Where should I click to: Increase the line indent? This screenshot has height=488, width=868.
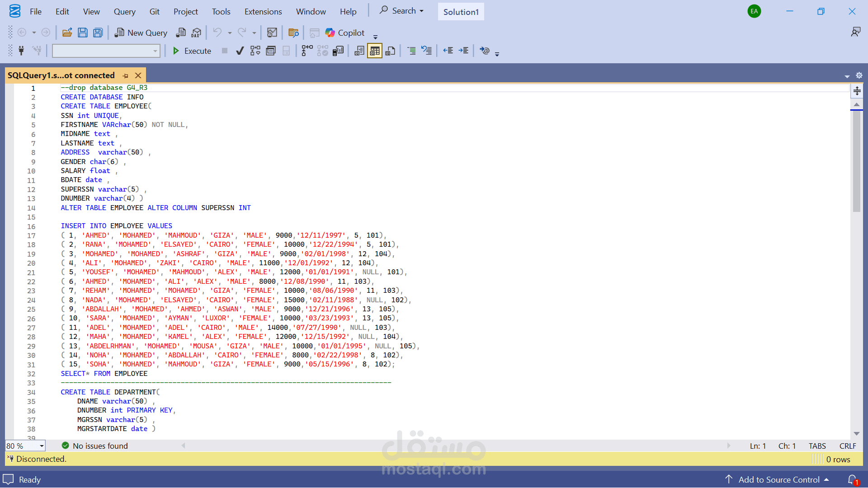pos(463,51)
